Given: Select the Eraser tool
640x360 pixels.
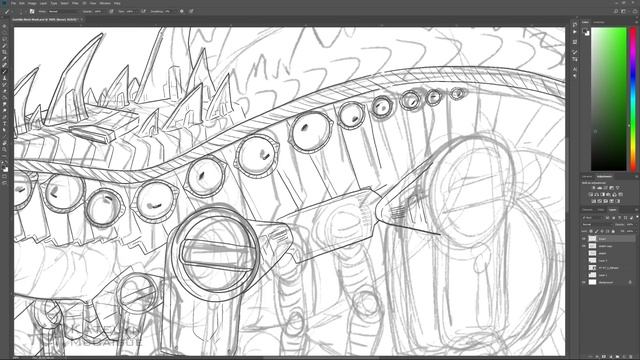Looking at the screenshot, I should point(4,91).
